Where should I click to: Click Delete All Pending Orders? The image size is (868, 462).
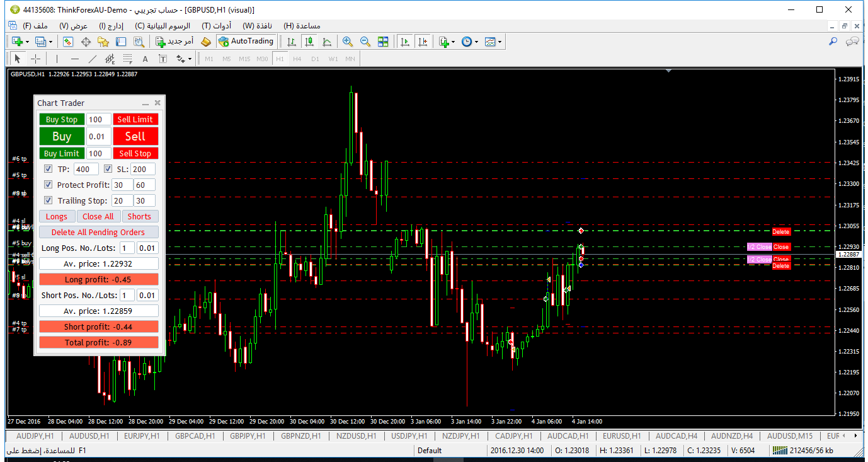(98, 232)
